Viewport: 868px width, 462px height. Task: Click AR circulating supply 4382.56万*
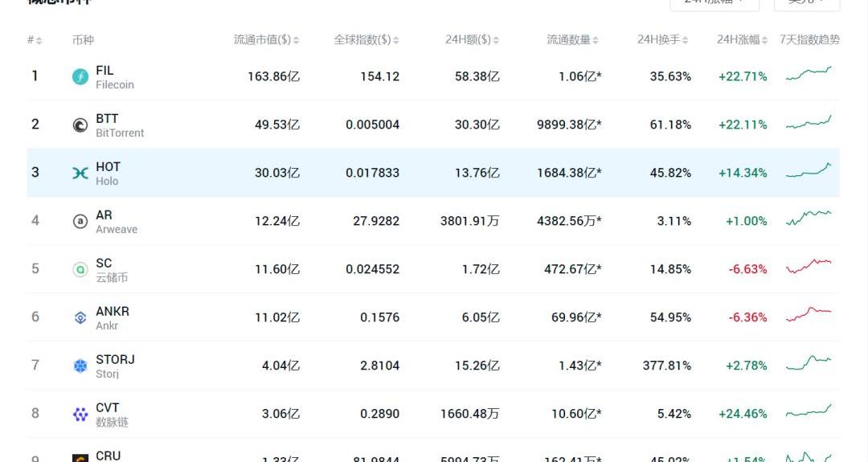[x=569, y=221]
